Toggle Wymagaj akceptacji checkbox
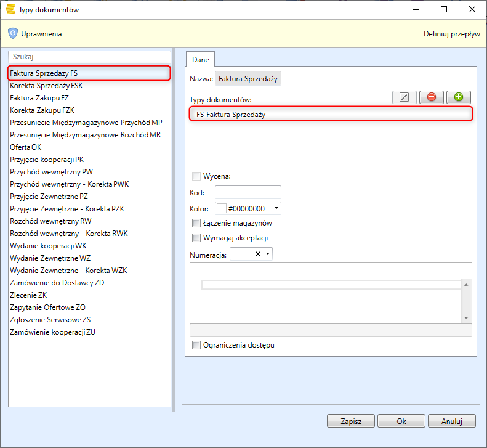The image size is (487, 448). (196, 238)
